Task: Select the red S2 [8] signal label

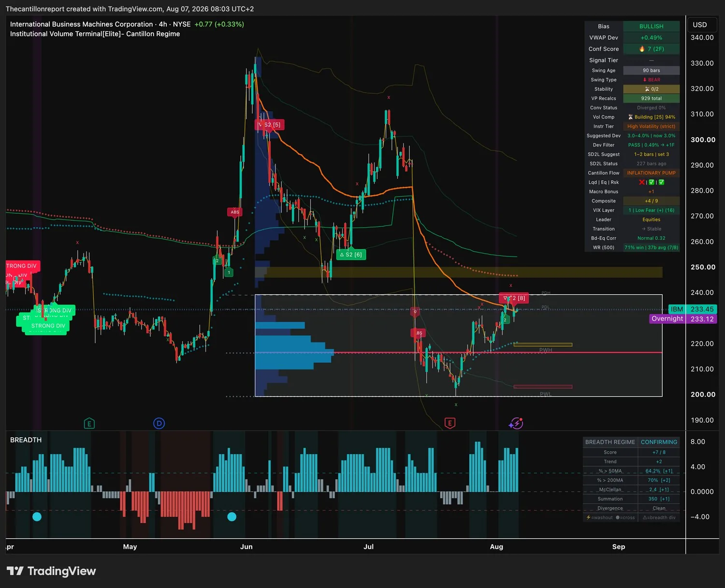Action: [514, 298]
